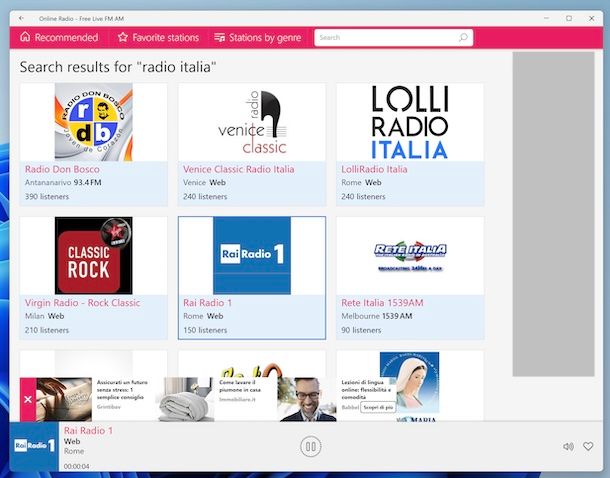The image size is (610, 478).
Task: Minimize the Online Radio window
Action: (547, 18)
